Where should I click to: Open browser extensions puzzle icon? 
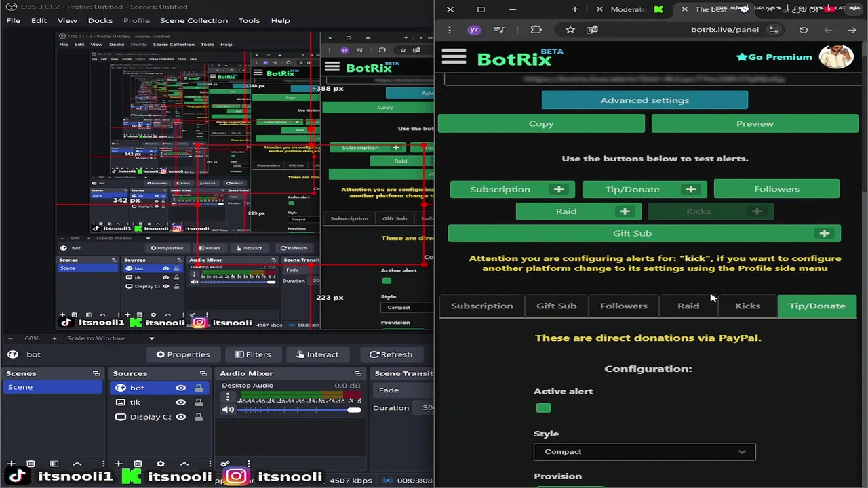pos(536,30)
